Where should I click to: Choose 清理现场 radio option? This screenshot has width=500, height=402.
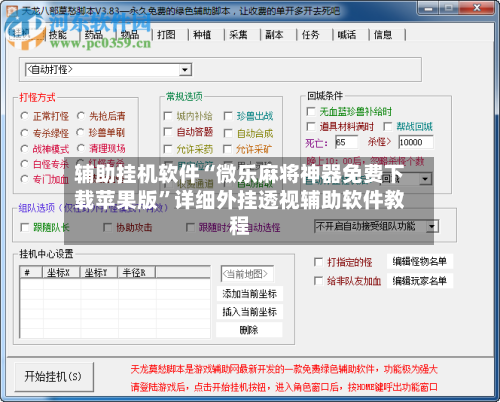click(81, 148)
